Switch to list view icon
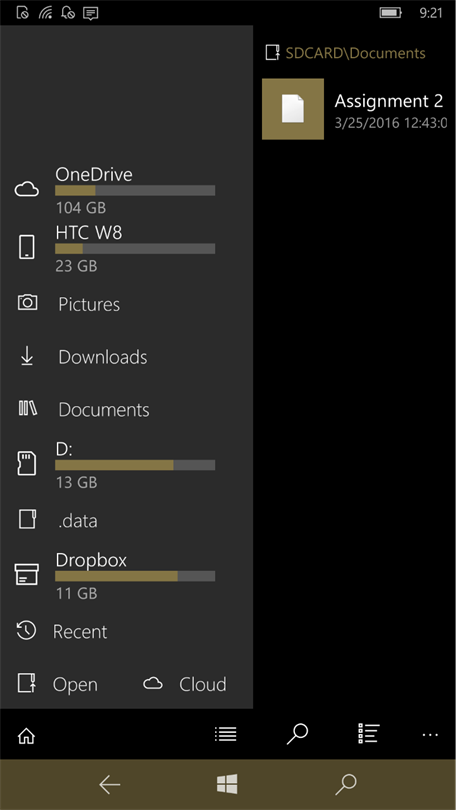The height and width of the screenshot is (810, 456). tap(226, 734)
